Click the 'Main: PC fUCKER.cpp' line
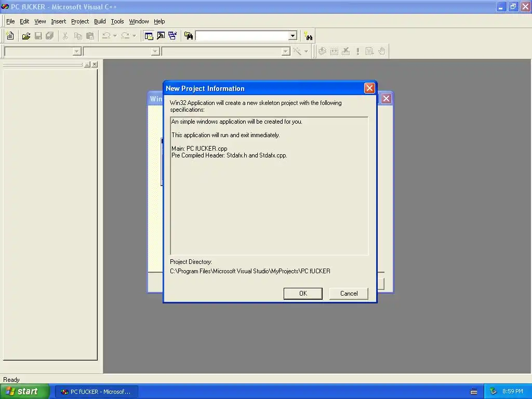Screen dimensions: 532x399 pos(199,148)
